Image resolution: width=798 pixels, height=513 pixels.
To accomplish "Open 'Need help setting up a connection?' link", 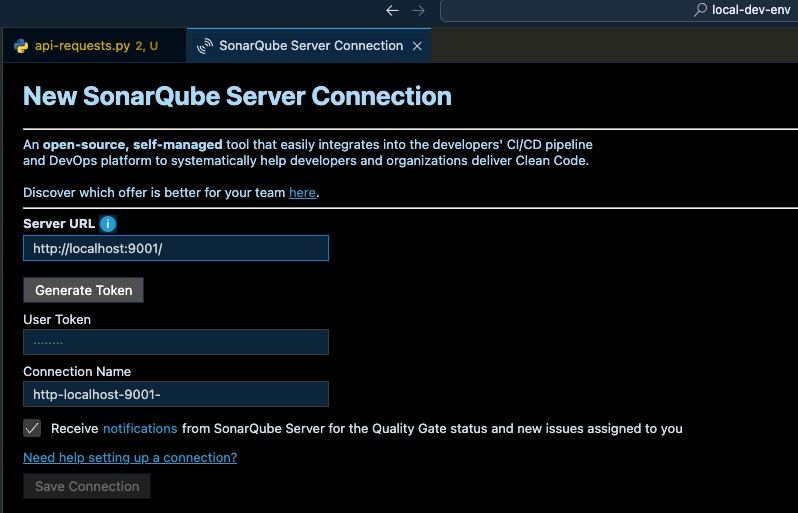I will pos(130,458).
